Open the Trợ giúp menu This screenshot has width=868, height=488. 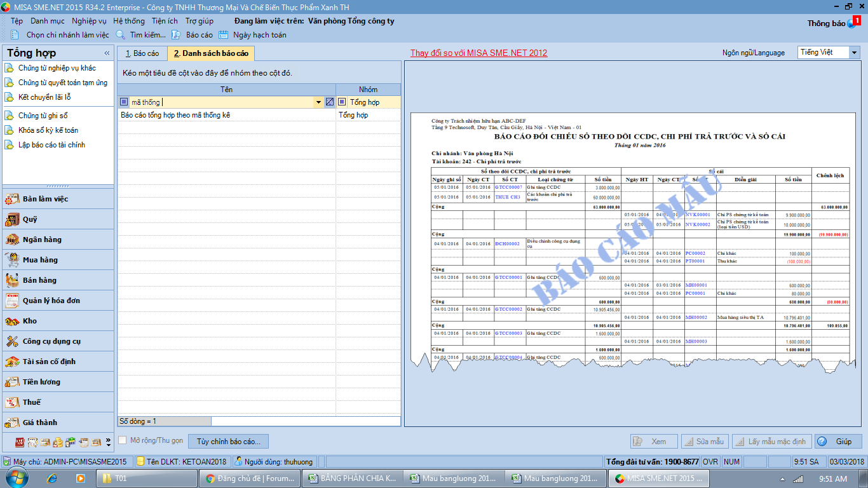click(x=200, y=21)
